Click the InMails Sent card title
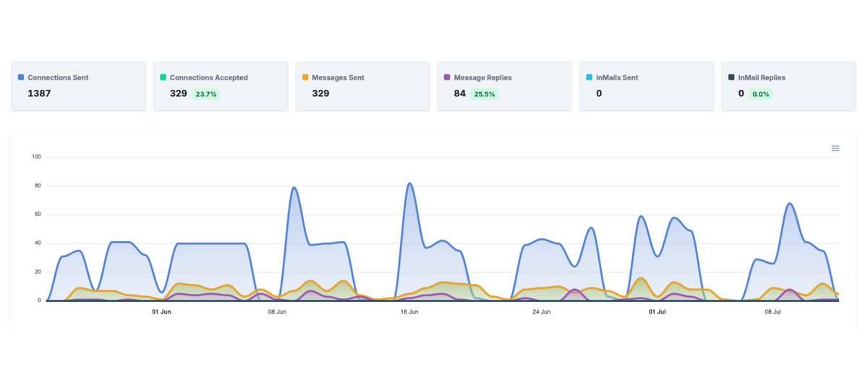 point(617,77)
